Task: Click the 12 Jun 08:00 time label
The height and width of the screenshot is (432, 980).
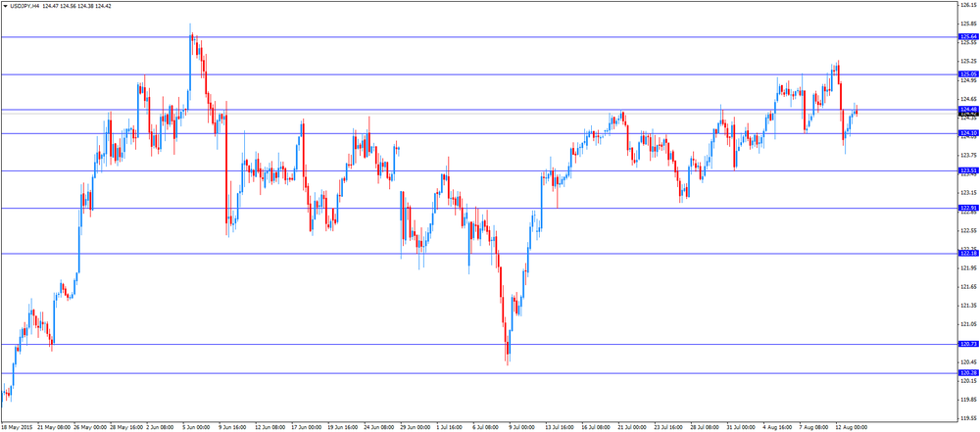Action: click(271, 427)
